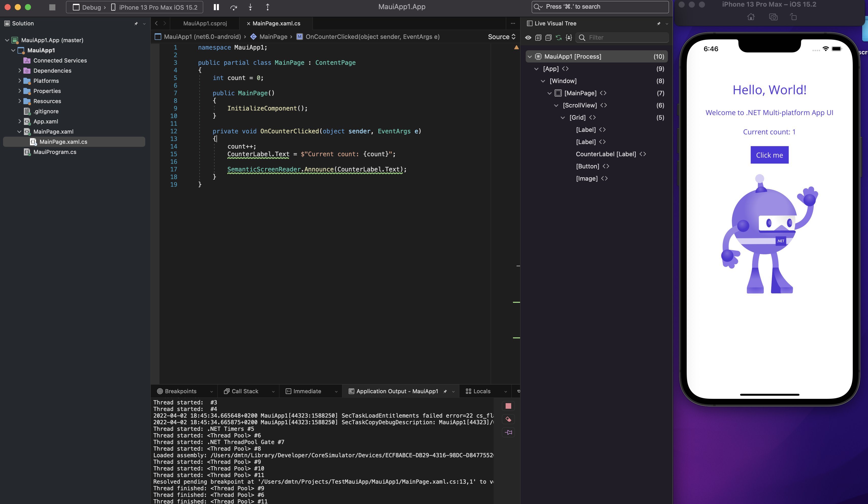Go to source for Button node
This screenshot has height=504, width=868.
(606, 166)
